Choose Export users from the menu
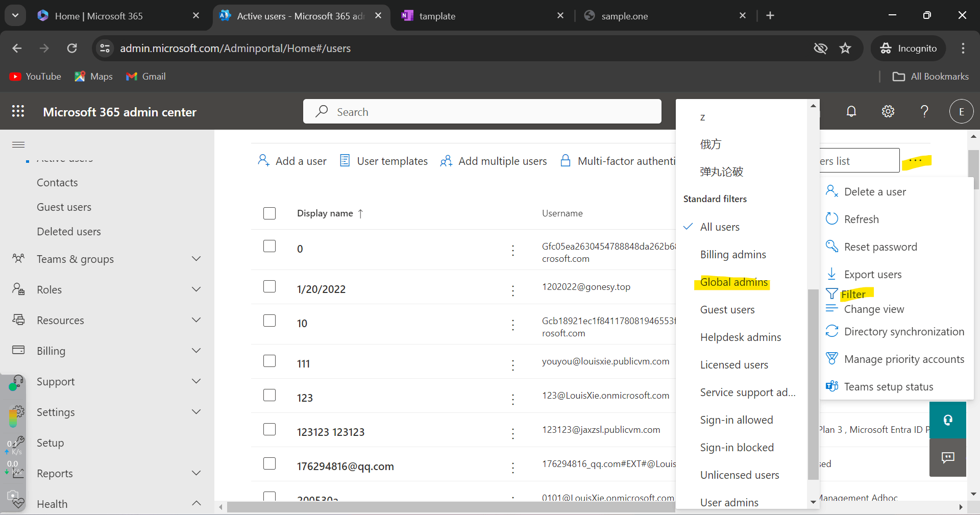This screenshot has width=980, height=515. 873,275
